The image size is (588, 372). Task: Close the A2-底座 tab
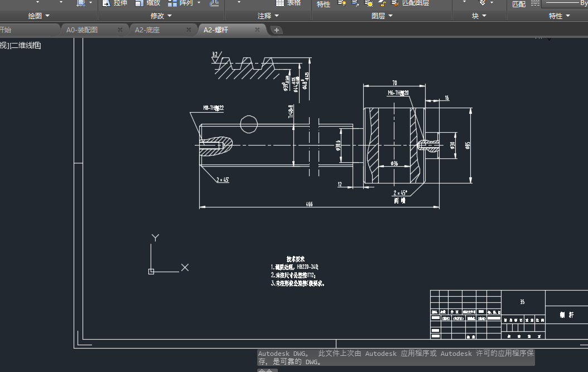click(189, 30)
